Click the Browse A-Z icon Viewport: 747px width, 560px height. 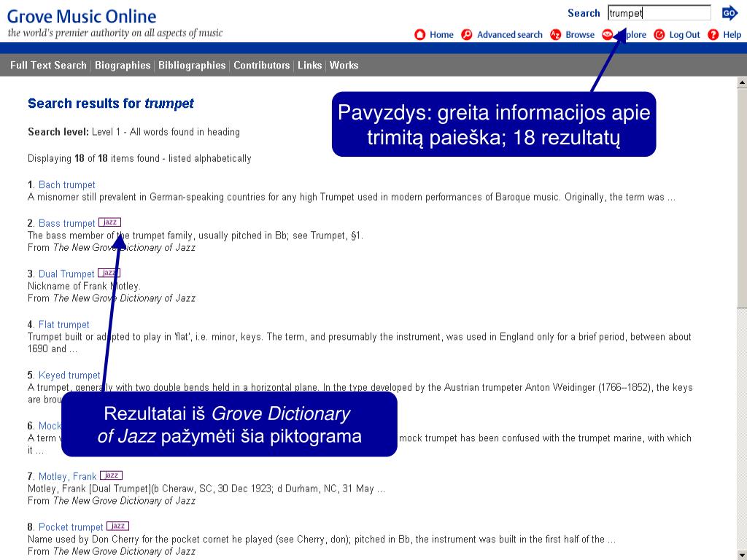click(555, 35)
